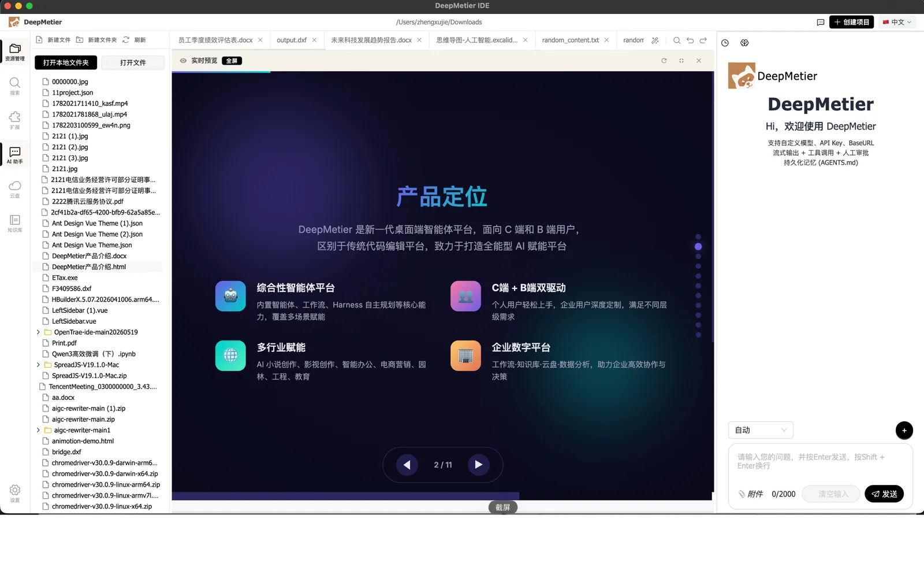Go to previous slide with left arrow
Viewport: 924px width, 578px height.
pyautogui.click(x=407, y=465)
